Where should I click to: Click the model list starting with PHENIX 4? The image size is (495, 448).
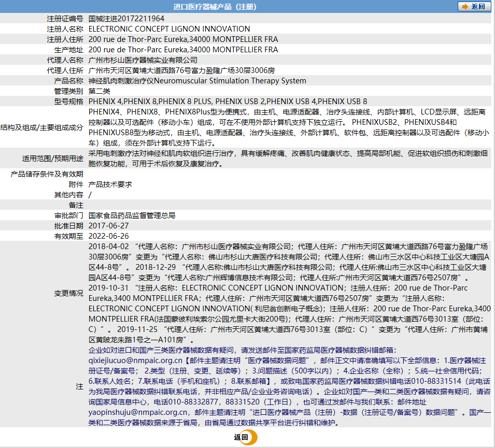point(228,102)
